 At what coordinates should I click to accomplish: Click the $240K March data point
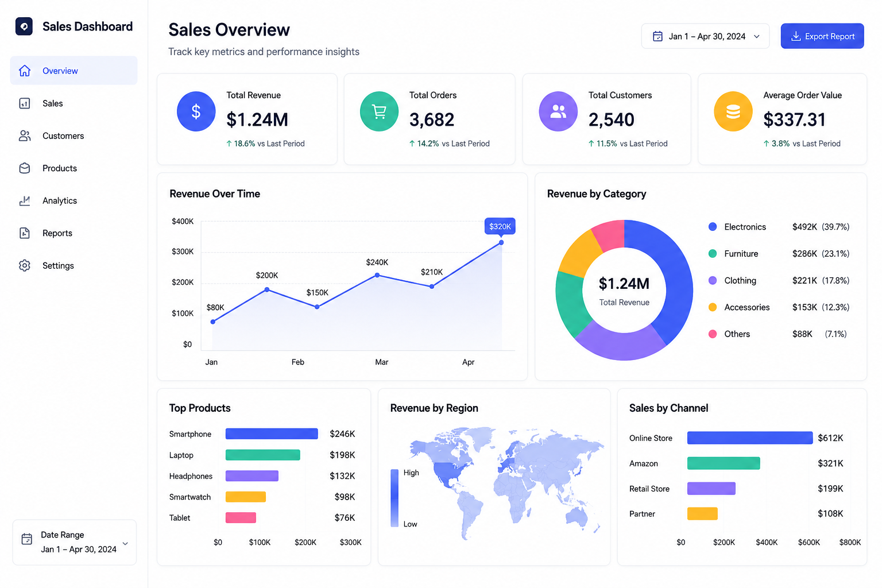click(x=377, y=275)
